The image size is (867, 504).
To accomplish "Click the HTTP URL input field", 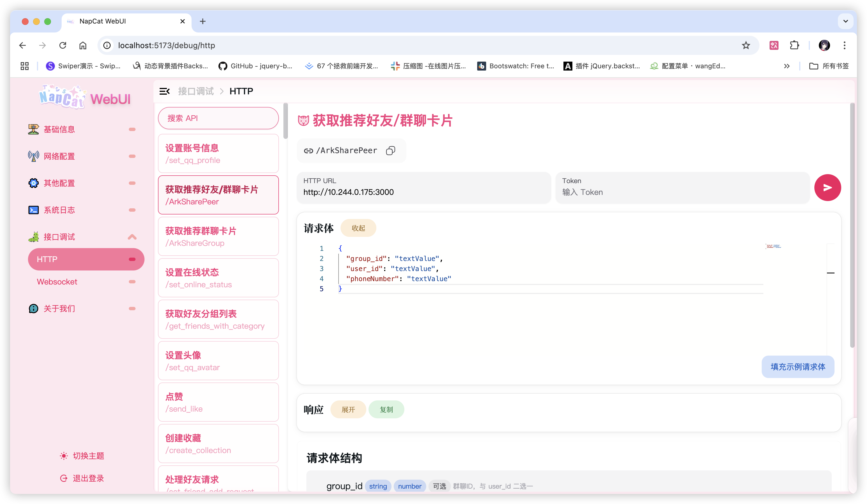I will coord(424,188).
